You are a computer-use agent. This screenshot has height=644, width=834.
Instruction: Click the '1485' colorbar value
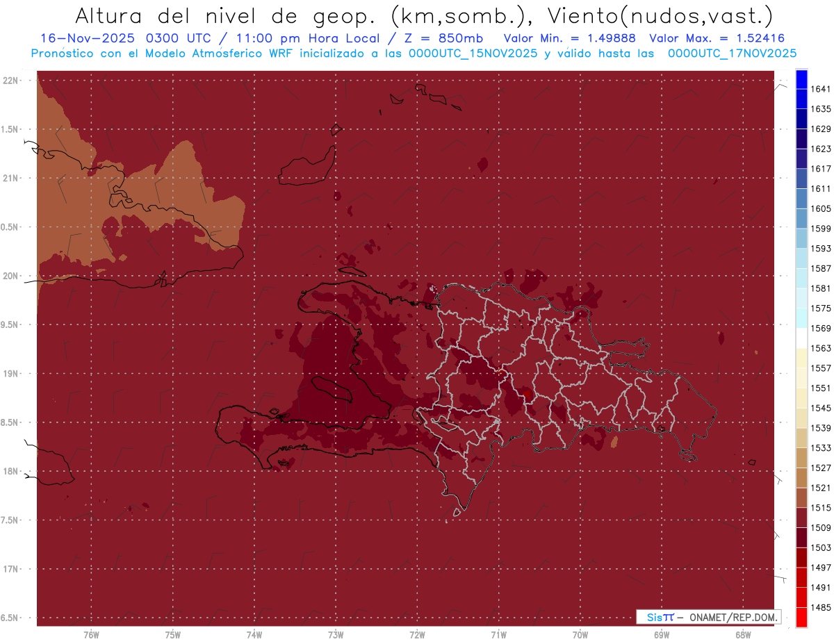(x=821, y=607)
